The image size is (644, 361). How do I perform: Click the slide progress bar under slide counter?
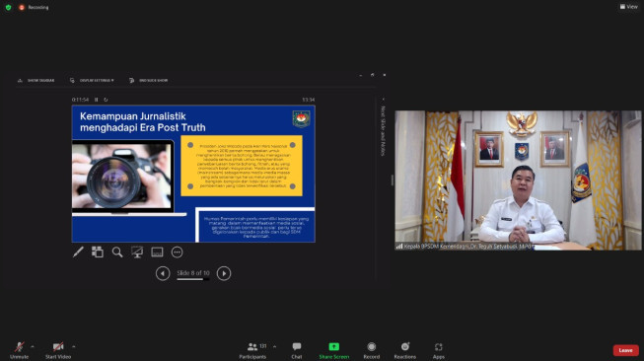(x=193, y=280)
